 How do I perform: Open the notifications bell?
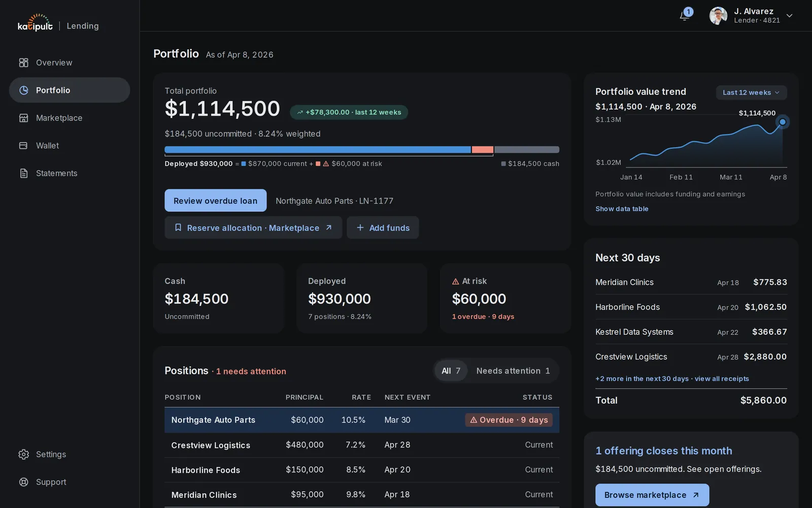(x=685, y=16)
